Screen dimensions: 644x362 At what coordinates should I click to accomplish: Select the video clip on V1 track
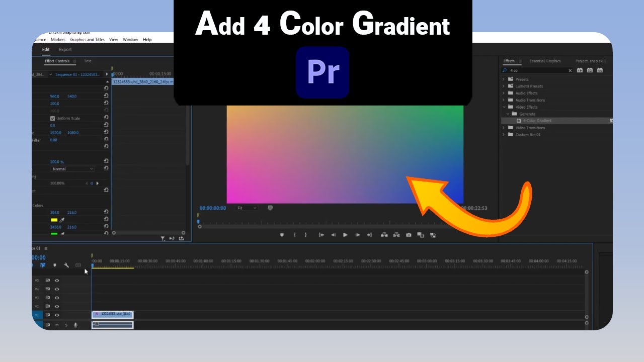tap(112, 314)
